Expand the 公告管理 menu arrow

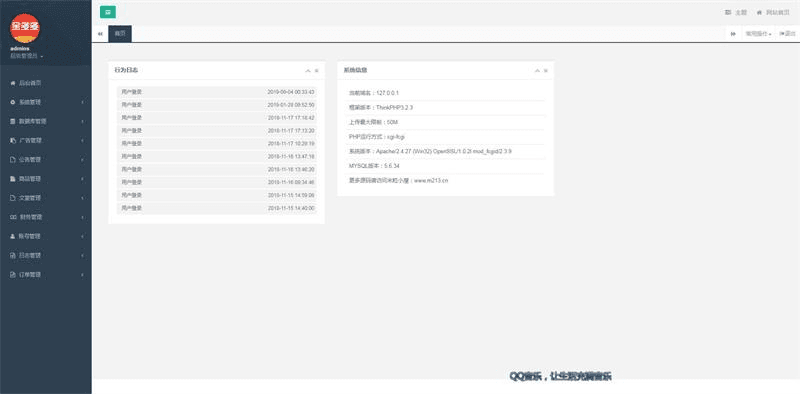[x=82, y=160]
